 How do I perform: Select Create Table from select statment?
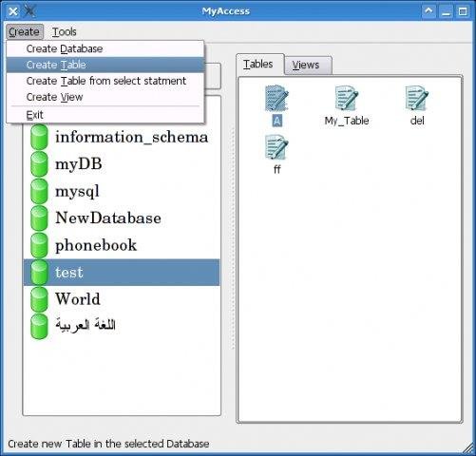point(105,81)
